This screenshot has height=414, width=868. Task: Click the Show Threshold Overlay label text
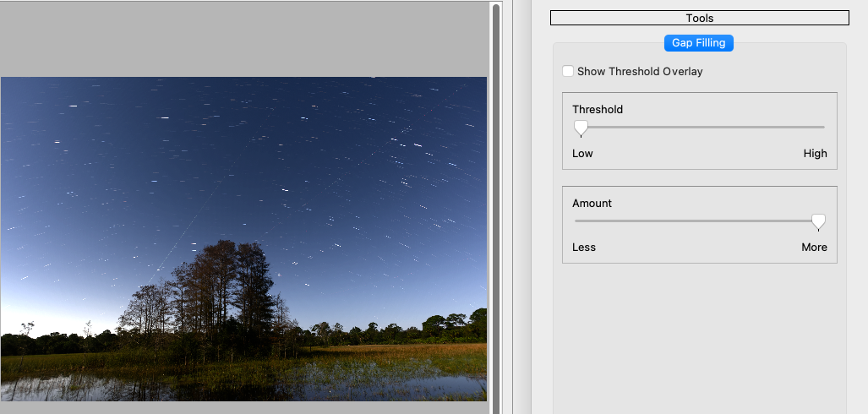coord(640,72)
